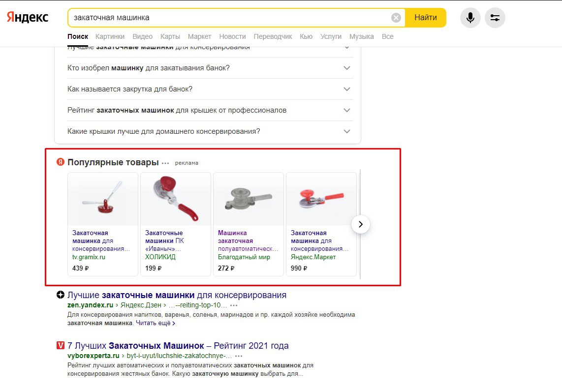Open the three-dots menu for zen.yandex.ru result
The width and height of the screenshot is (562, 392).
point(234,305)
